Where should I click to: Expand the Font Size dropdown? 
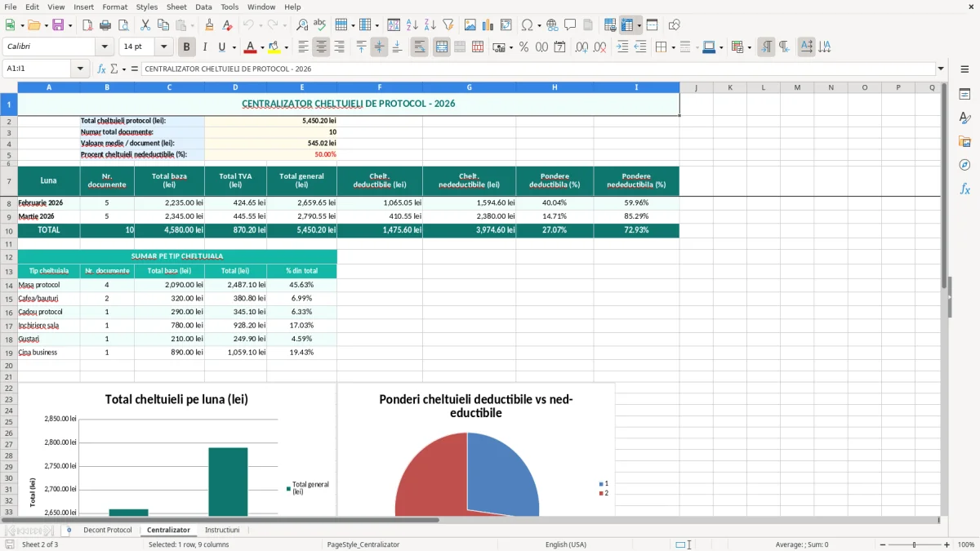pos(163,47)
